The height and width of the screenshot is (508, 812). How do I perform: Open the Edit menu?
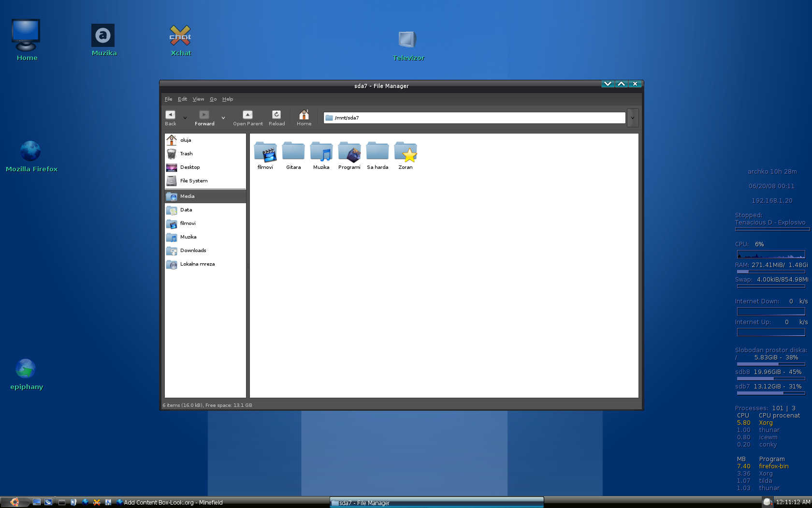tap(182, 99)
